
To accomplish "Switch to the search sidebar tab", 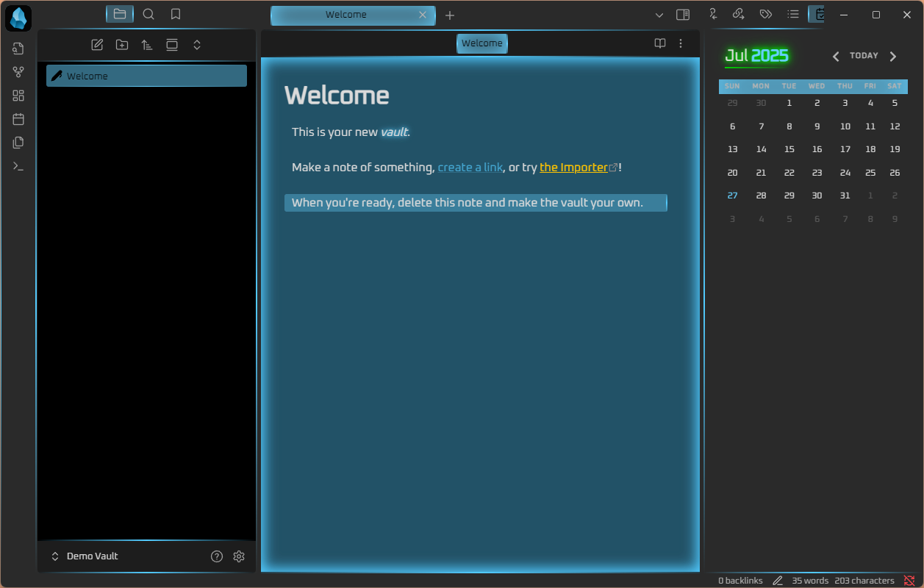I will (x=148, y=14).
